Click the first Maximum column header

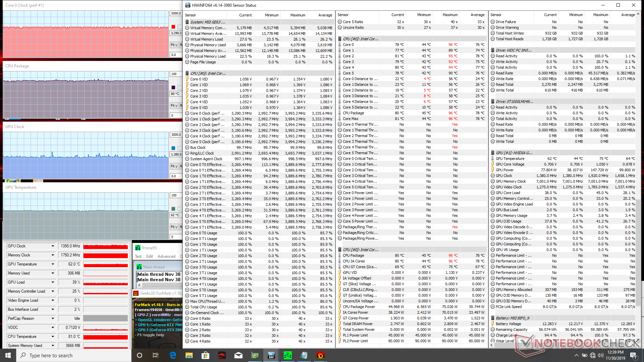tap(294, 15)
